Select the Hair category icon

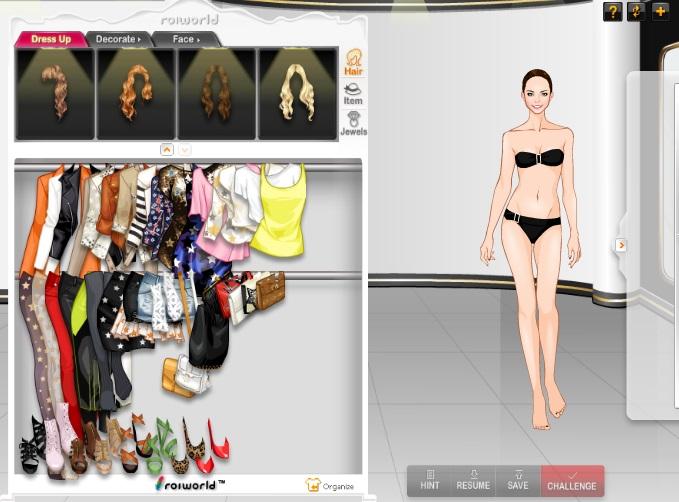coord(353,62)
